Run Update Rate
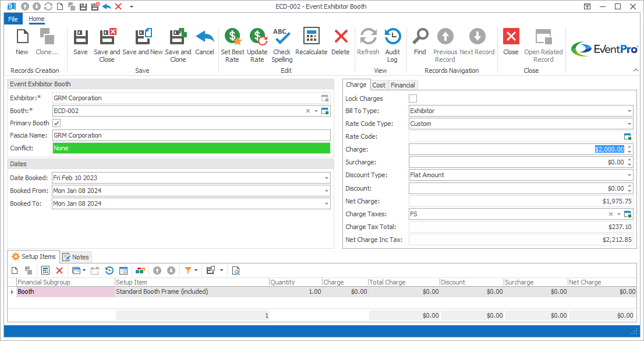The height and width of the screenshot is (341, 644). [257, 45]
